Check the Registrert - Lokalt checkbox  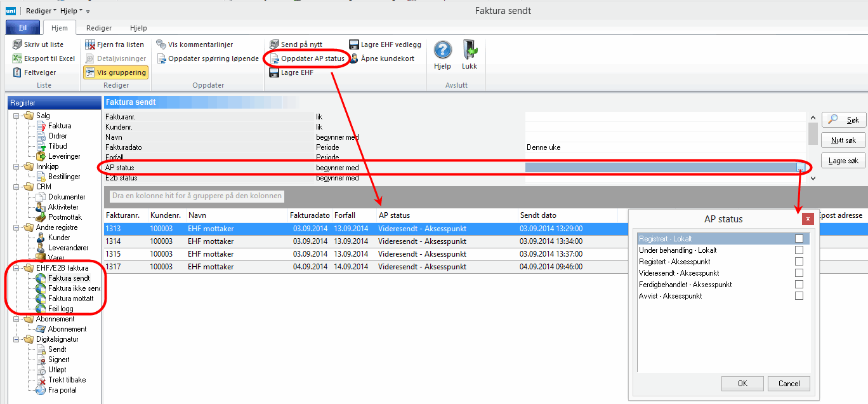pyautogui.click(x=799, y=239)
